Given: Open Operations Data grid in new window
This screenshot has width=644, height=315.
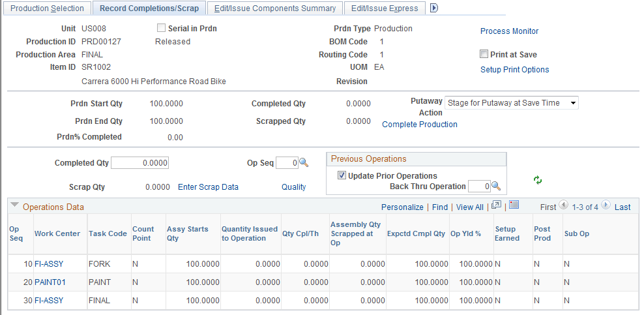Looking at the screenshot, I should 496,205.
